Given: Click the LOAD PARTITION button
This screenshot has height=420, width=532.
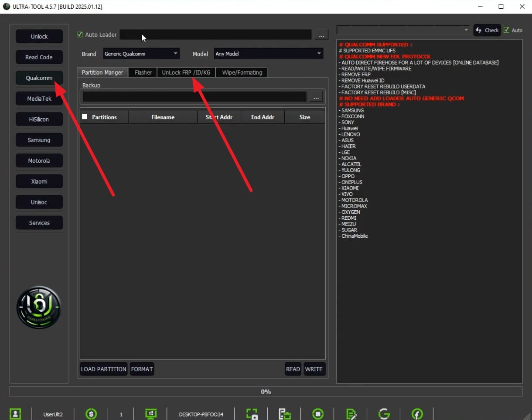Looking at the screenshot, I should 103,369.
